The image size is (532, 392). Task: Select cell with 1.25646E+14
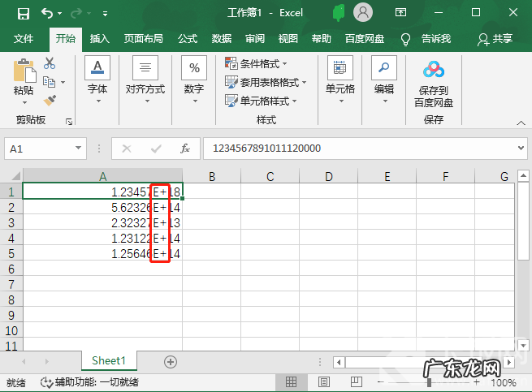click(x=103, y=254)
